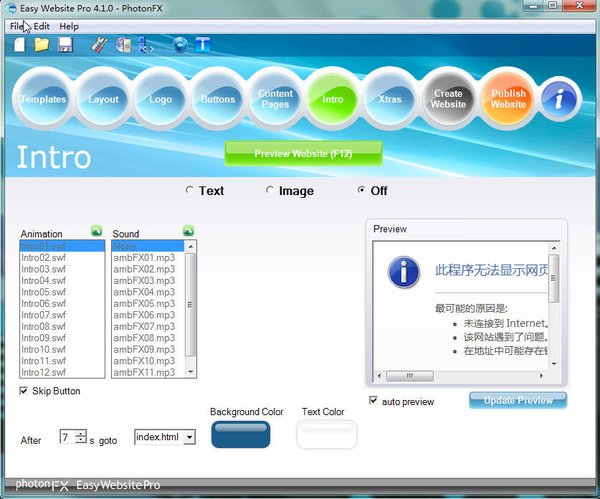Click the Sound list scrollbar thumb
The image size is (600, 499).
pyautogui.click(x=191, y=305)
